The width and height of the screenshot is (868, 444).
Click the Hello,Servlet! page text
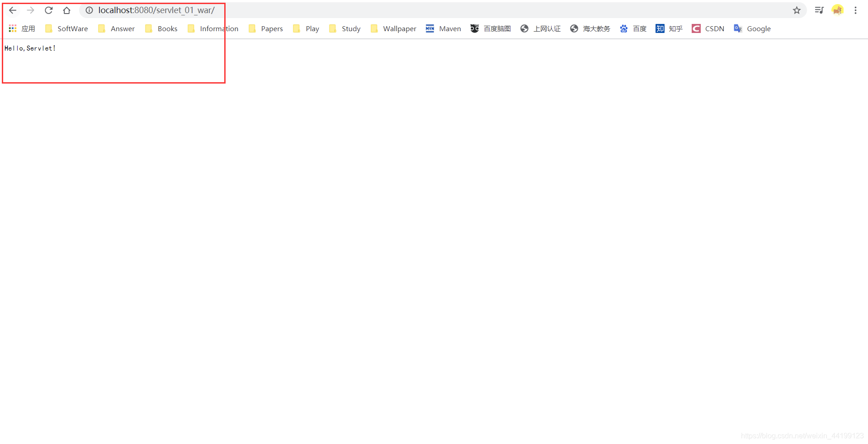(30, 48)
